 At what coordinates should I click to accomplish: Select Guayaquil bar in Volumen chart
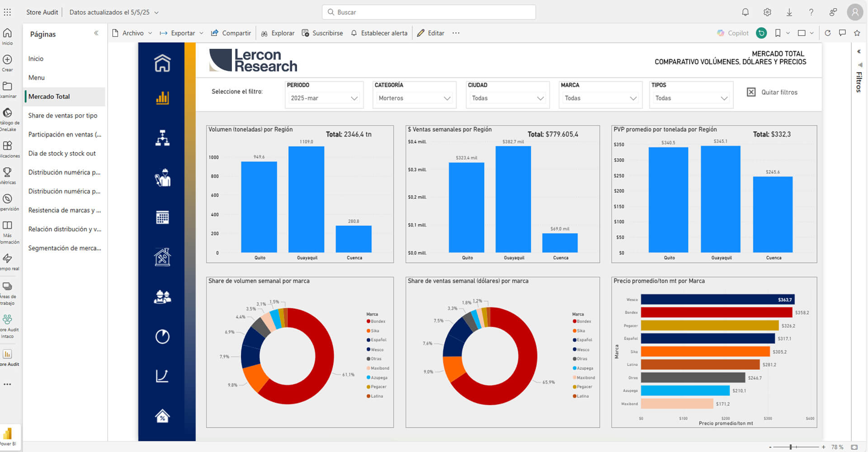tap(306, 199)
